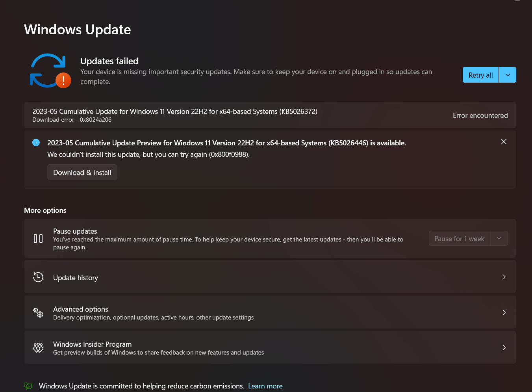Expand the Pause for 1 week dropdown
The width and height of the screenshot is (532, 392).
click(499, 238)
